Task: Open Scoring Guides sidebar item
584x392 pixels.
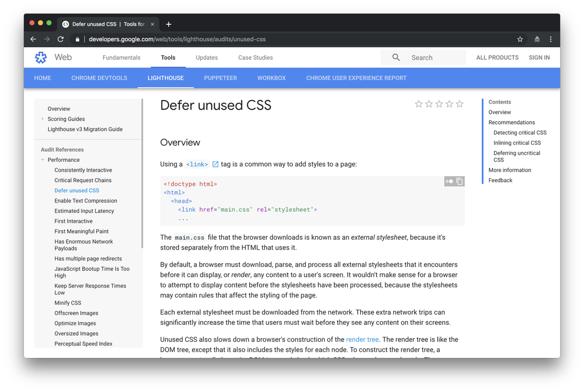Action: 66,119
